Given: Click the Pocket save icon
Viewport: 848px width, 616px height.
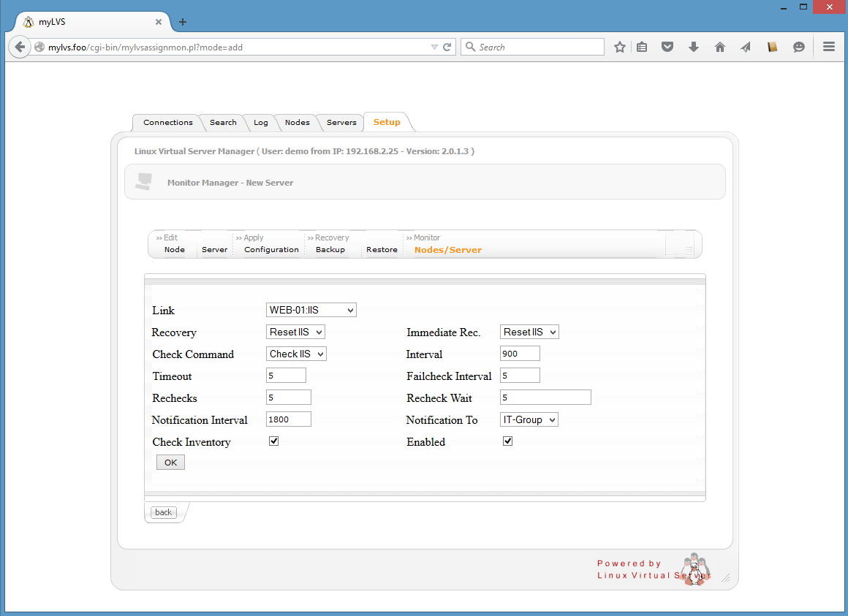Looking at the screenshot, I should pyautogui.click(x=667, y=47).
